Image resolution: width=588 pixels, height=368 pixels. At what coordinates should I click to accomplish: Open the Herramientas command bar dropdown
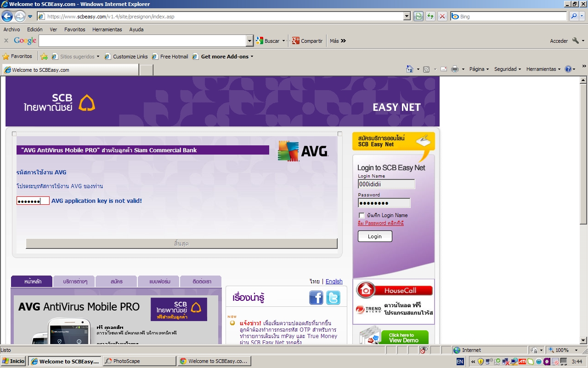(x=543, y=69)
